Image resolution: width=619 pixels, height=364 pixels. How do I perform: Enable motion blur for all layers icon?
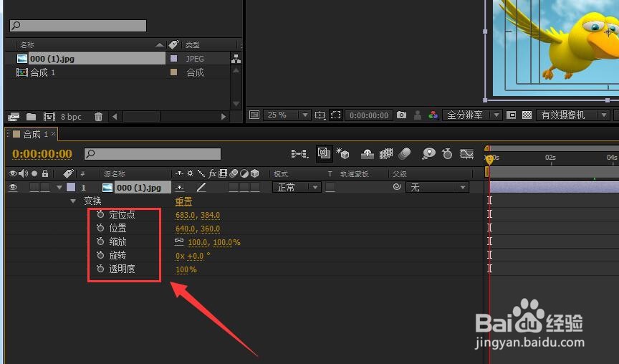(405, 153)
